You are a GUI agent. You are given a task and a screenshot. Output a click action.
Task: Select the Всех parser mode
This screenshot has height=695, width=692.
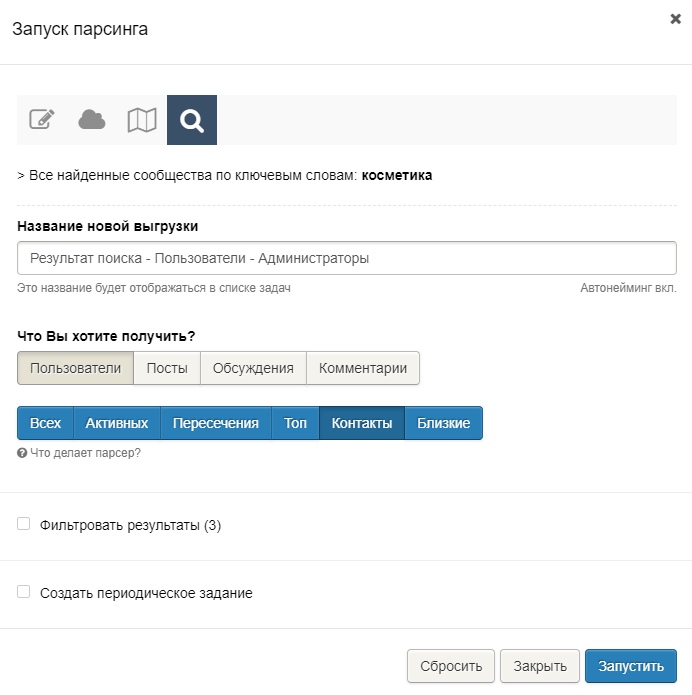tap(45, 423)
